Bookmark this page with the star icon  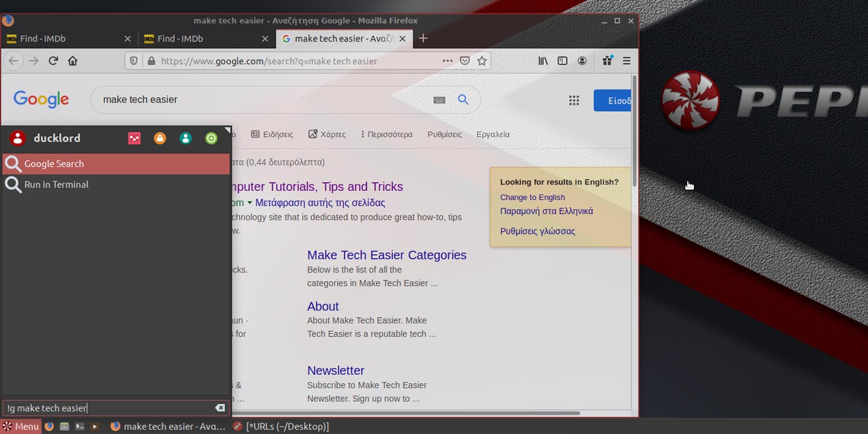click(x=482, y=60)
